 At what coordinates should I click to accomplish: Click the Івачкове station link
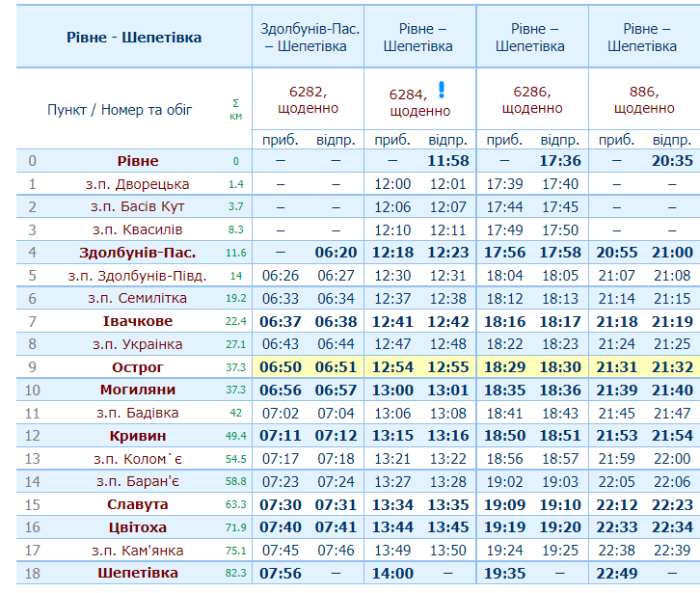pos(138,321)
